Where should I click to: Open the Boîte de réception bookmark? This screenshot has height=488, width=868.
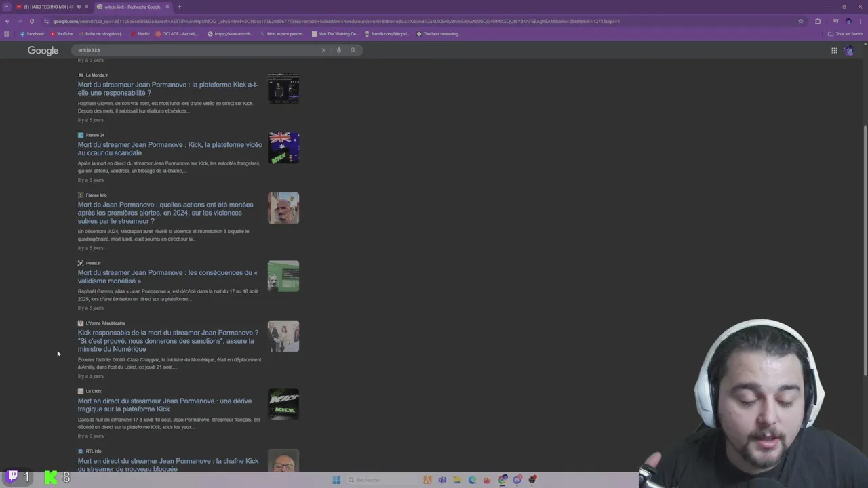[102, 34]
